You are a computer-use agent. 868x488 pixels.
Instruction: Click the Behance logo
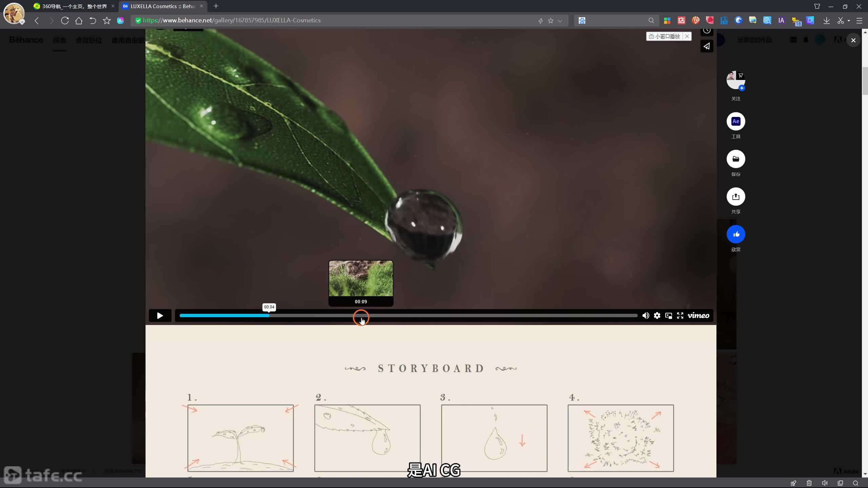click(x=26, y=40)
